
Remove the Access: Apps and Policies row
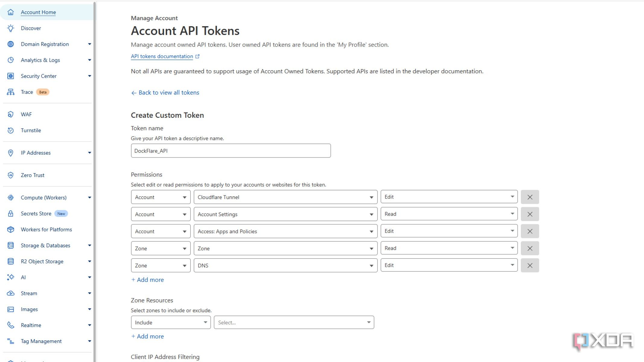(x=530, y=231)
